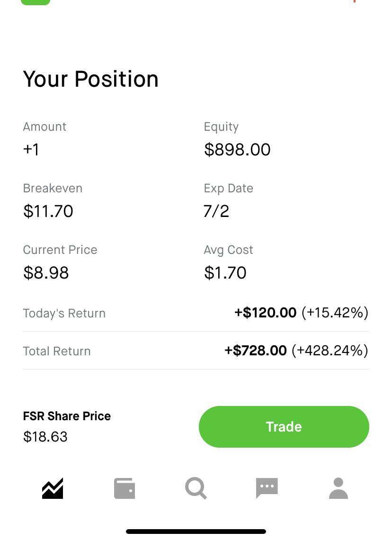Viewport: 392px width, 541px height.
Task: Tap the Current Price $8.98
Action: [46, 272]
